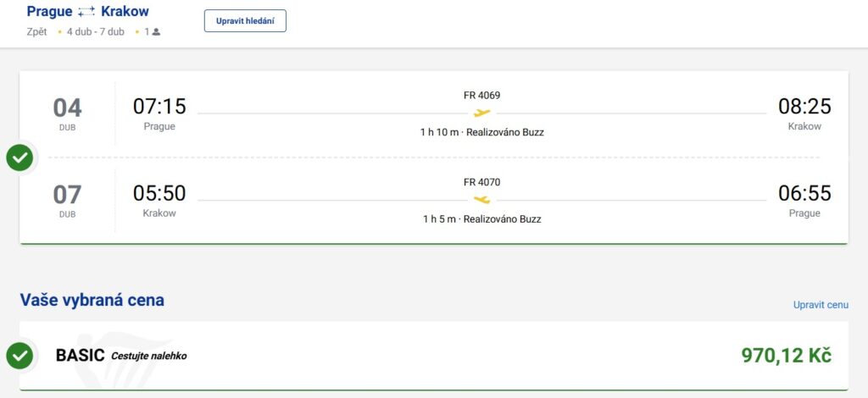Image resolution: width=868 pixels, height=398 pixels.
Task: Click the passenger count person icon
Action: coord(156,32)
